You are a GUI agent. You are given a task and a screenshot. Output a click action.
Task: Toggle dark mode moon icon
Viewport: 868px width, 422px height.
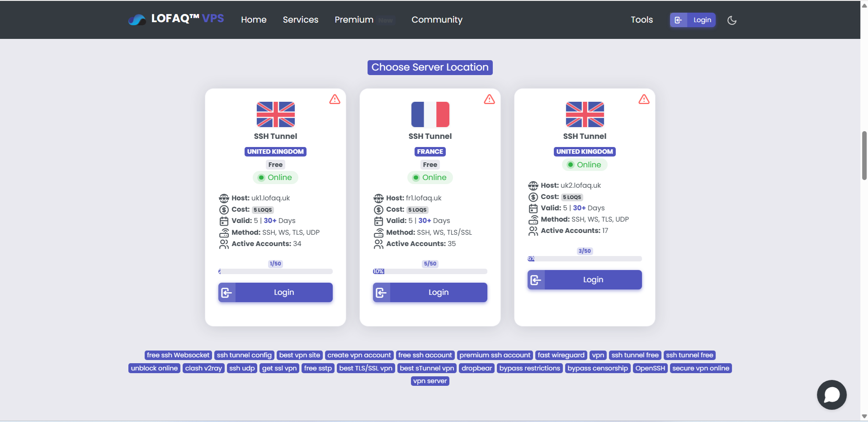click(x=732, y=20)
